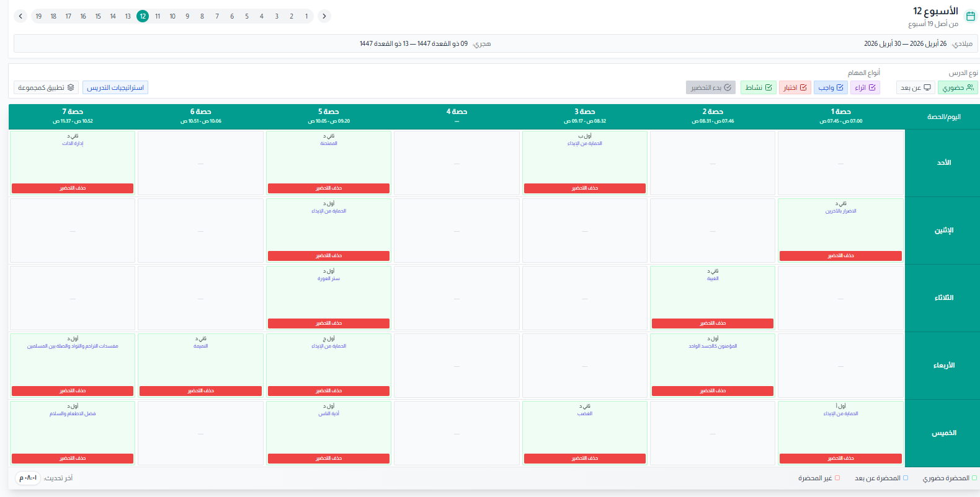Delete preparation for Thursday period 7
The image size is (980, 497).
73,459
